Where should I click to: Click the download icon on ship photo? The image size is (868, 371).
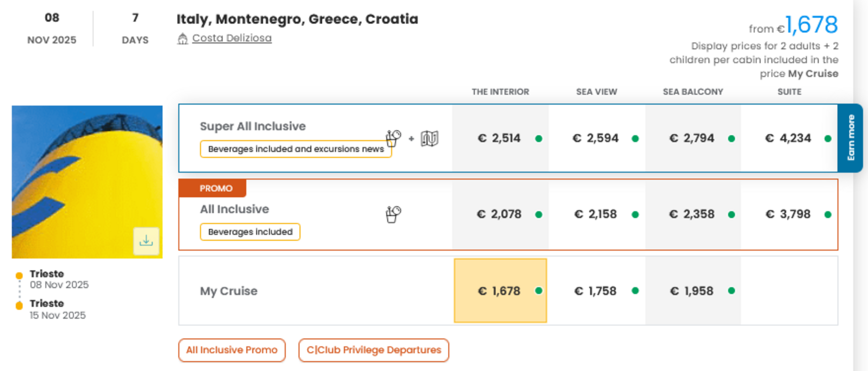tap(146, 241)
